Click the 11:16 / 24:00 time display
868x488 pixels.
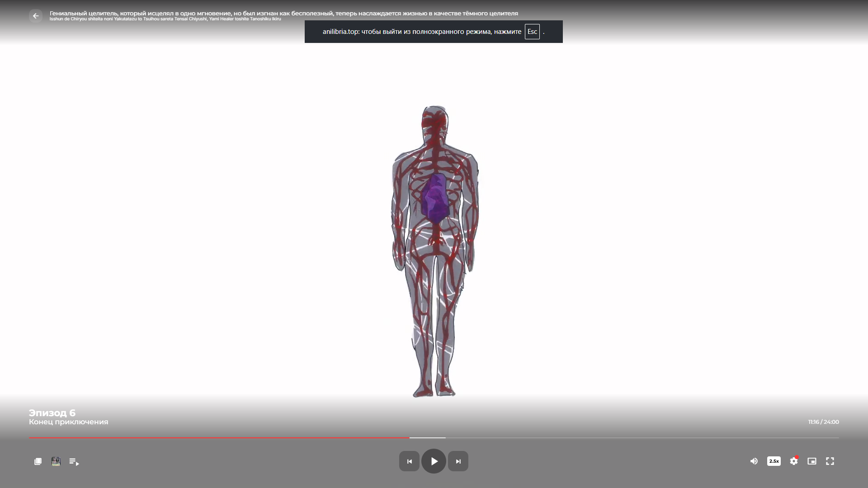coord(823,422)
